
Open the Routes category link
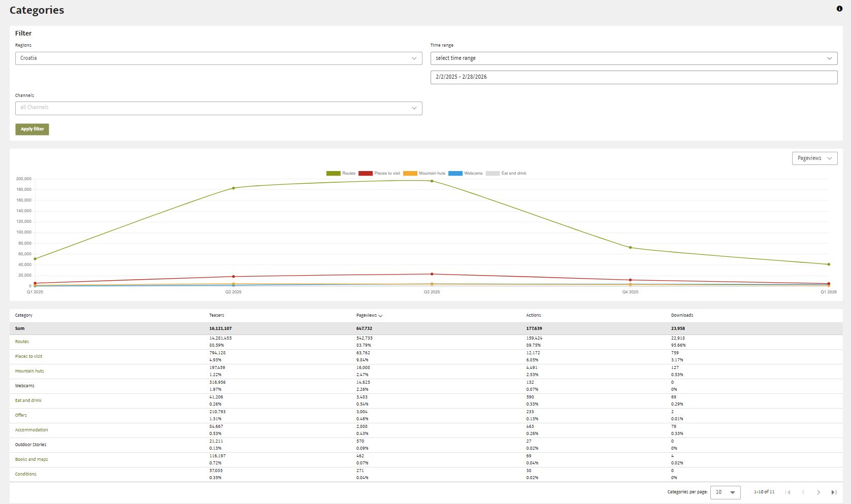(x=22, y=342)
